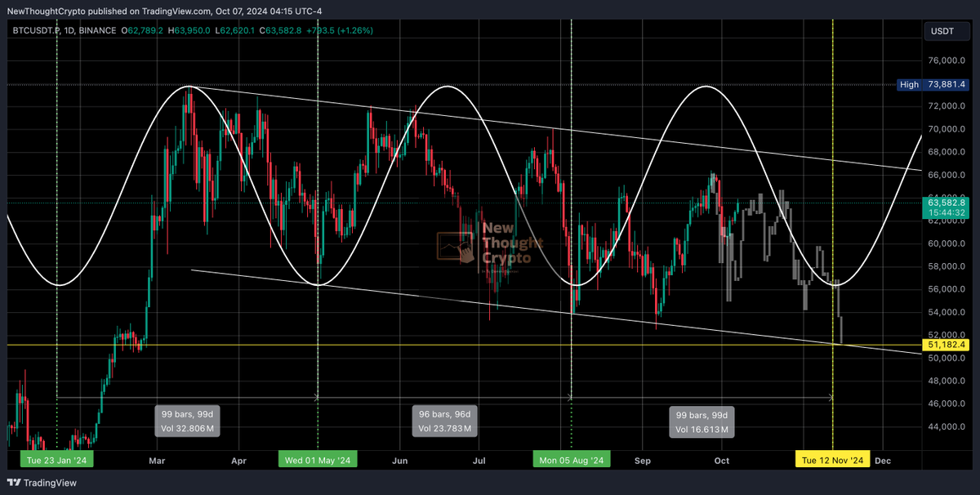The height and width of the screenshot is (495, 980).
Task: Click the yellow 51,182.4 price tag
Action: pos(944,345)
